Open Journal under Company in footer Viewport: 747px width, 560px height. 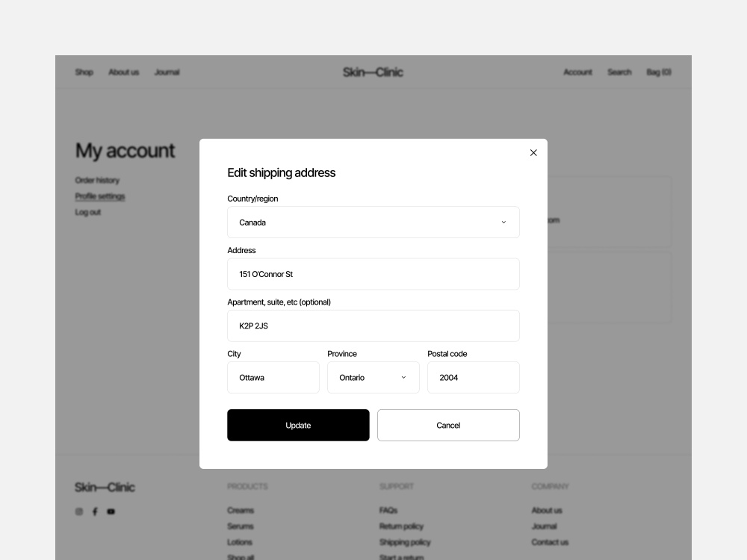pos(545,526)
